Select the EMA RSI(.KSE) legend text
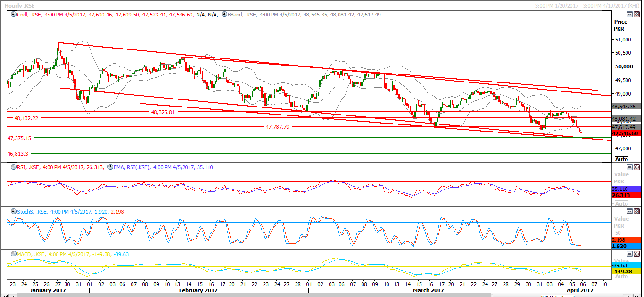644x297 pixels. 164,167
